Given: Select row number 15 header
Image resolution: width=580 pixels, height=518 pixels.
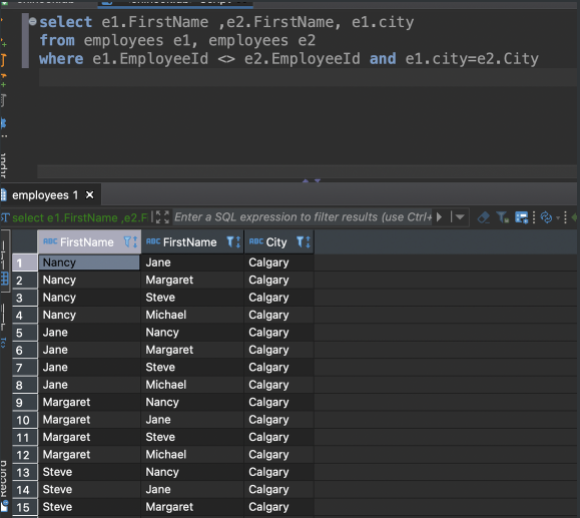Looking at the screenshot, I should [x=24, y=507].
